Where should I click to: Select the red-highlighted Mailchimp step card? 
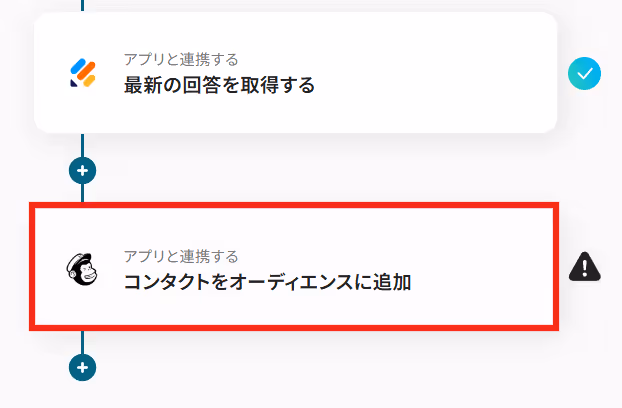(294, 266)
